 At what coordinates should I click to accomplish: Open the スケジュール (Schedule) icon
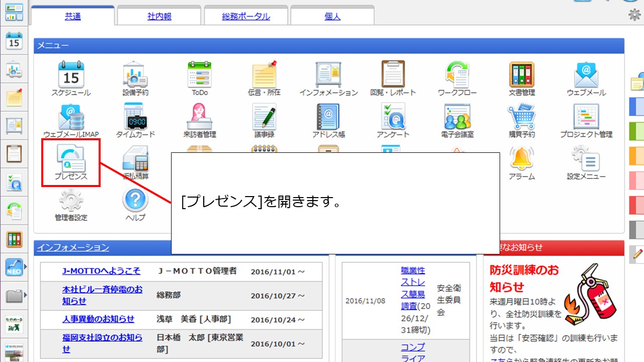point(70,75)
